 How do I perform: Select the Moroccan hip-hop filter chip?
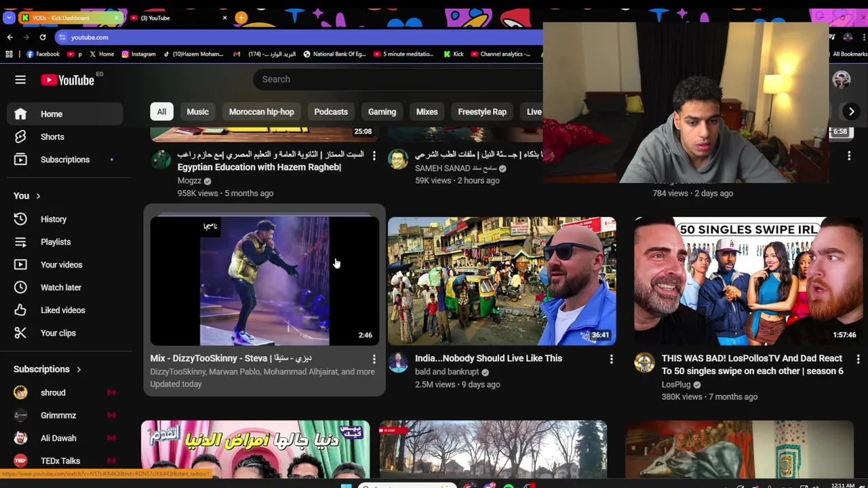[262, 112]
